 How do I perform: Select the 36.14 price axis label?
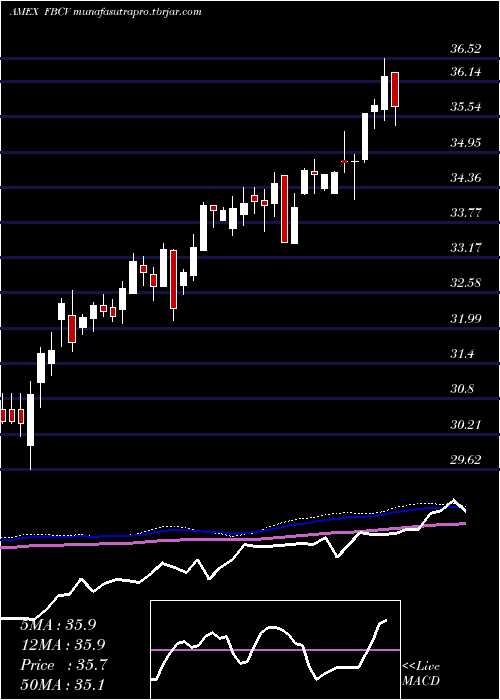(x=466, y=72)
